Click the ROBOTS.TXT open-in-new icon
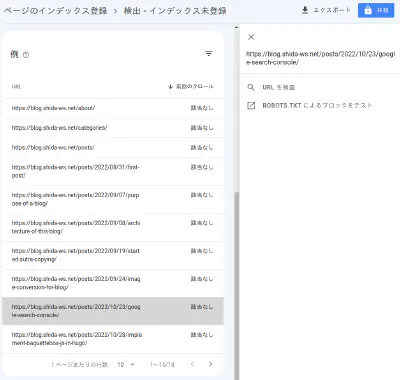400x380 pixels. point(251,106)
